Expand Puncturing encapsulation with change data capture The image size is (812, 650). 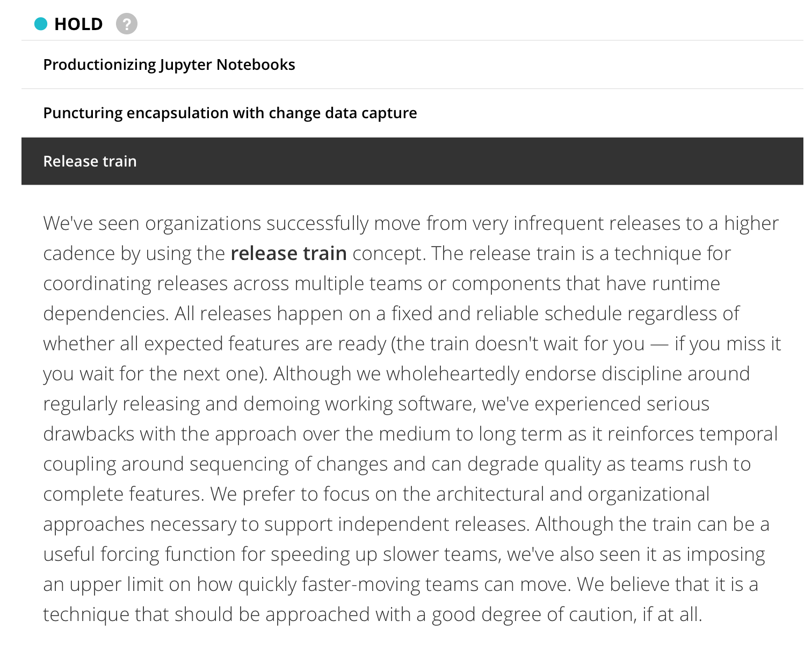click(412, 113)
